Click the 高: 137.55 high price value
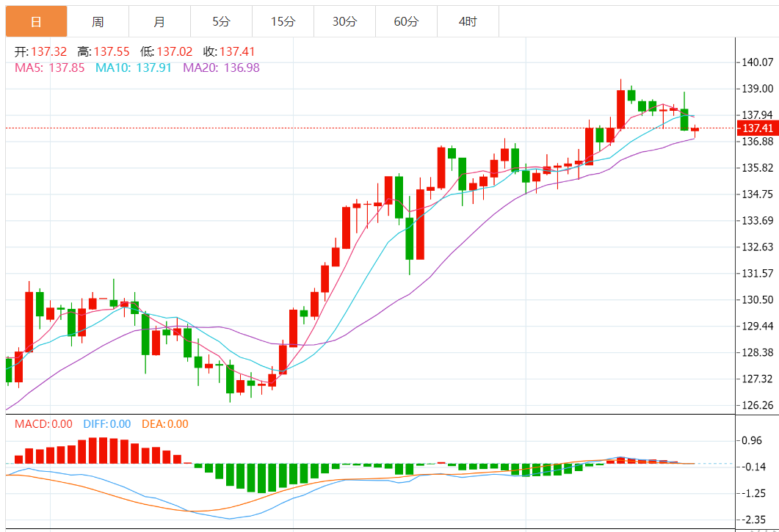The height and width of the screenshot is (532, 779). pyautogui.click(x=104, y=51)
